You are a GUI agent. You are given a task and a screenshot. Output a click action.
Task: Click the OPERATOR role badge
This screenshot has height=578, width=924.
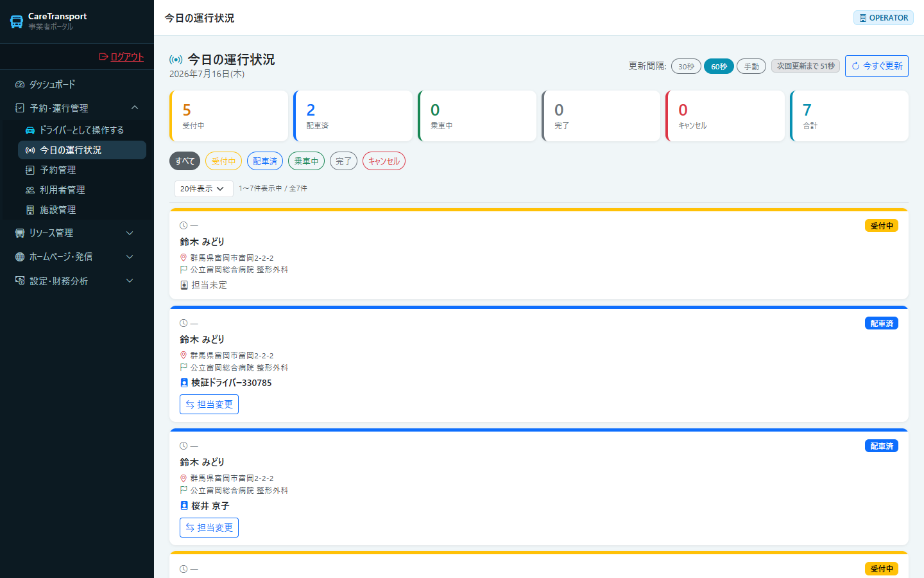click(884, 18)
